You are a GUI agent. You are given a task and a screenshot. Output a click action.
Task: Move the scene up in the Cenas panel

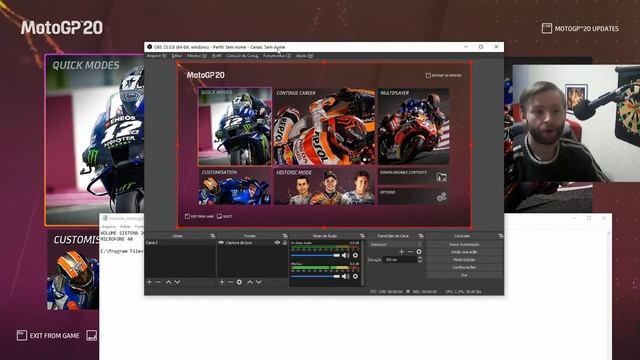168,282
